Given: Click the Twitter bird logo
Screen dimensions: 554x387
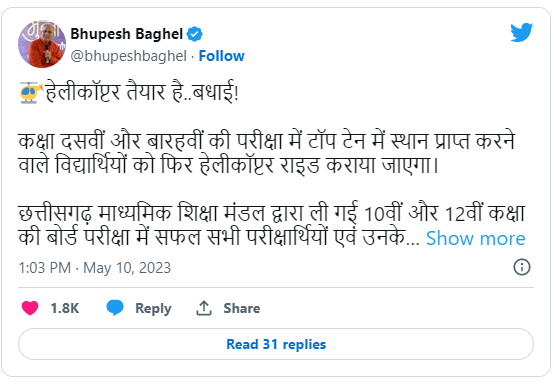Looking at the screenshot, I should tap(521, 33).
